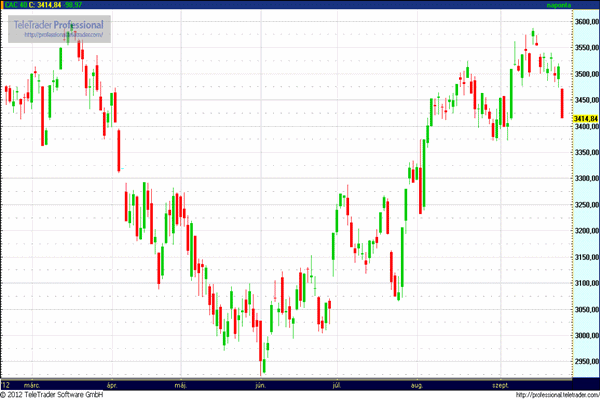Jump to máj. on the time axis
This screenshot has height=400, width=600.
[x=181, y=384]
